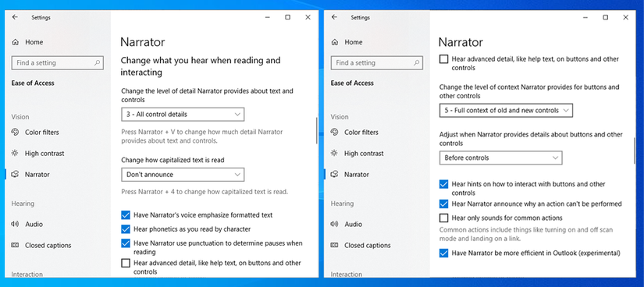The height and width of the screenshot is (287, 644).
Task: Maximize the left Settings window
Action: point(288,17)
